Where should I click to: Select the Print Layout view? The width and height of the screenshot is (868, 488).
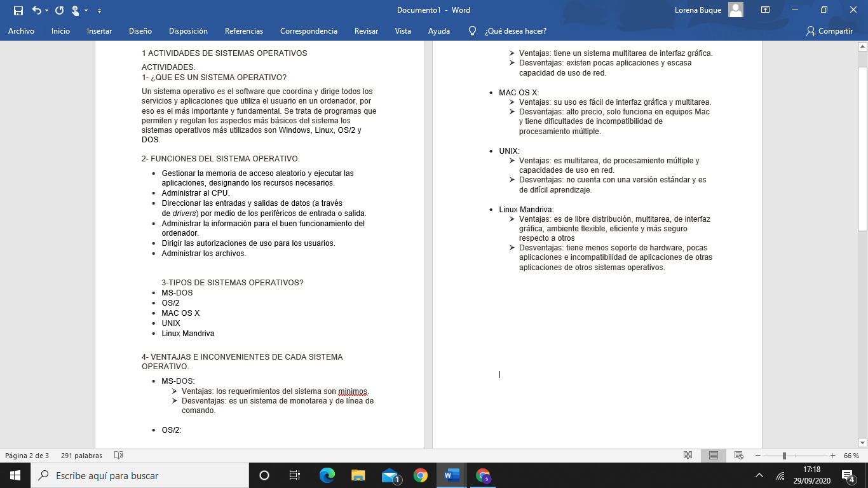click(714, 456)
